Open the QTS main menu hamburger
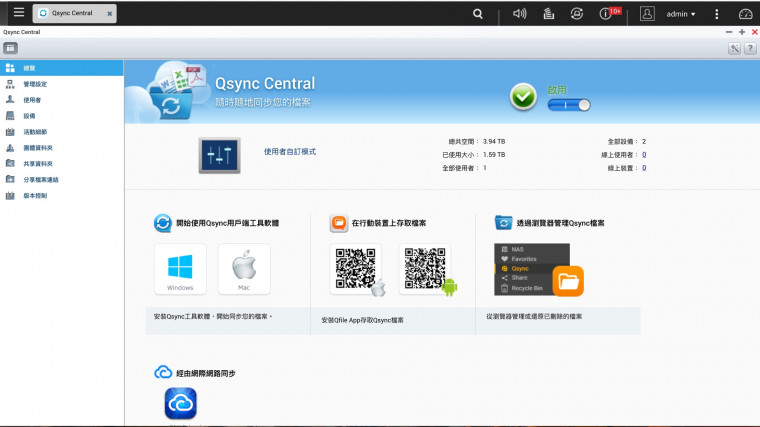Image resolution: width=760 pixels, height=427 pixels. point(19,13)
